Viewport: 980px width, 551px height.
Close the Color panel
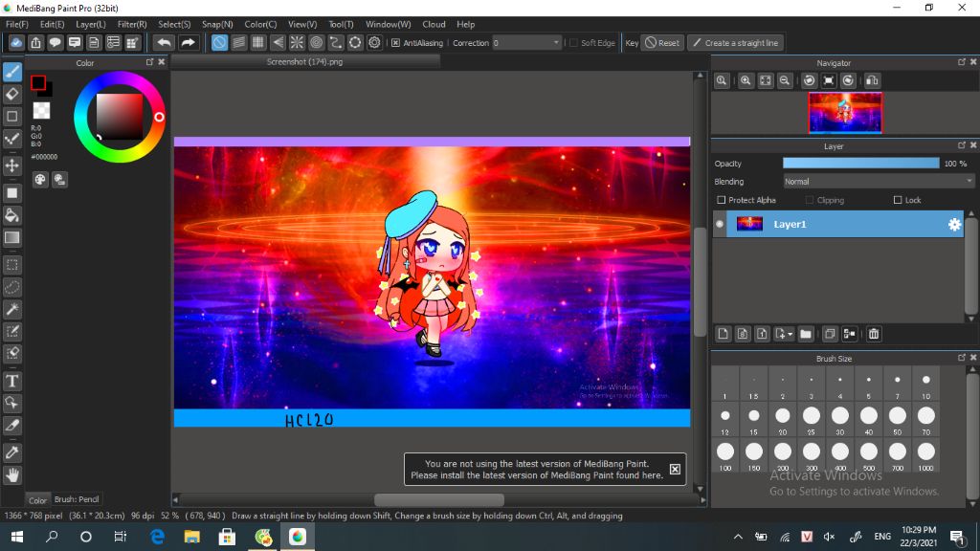161,62
